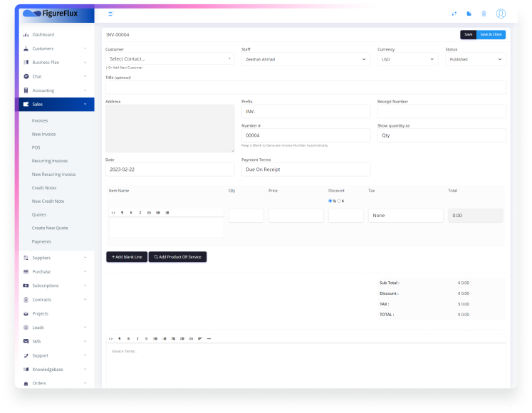The width and height of the screenshot is (532, 413).
Task: Apply italic in the item name editor
Action: (x=140, y=213)
